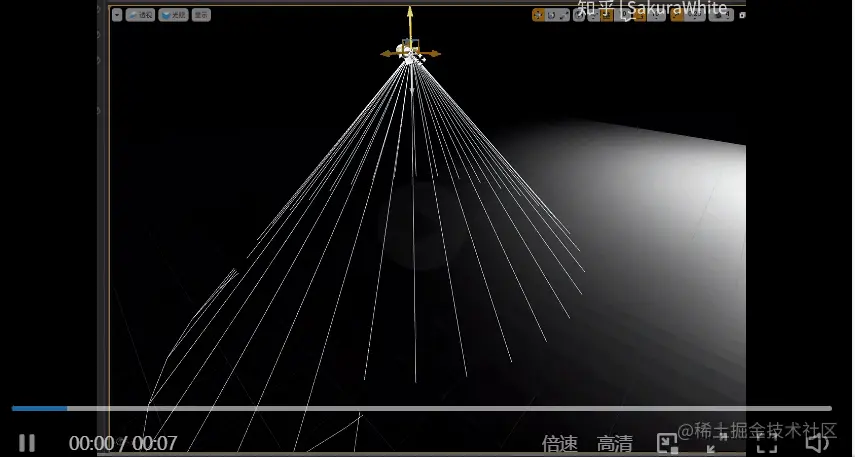Maximize or restore the viewport
Viewport: 855px width, 457px height.
click(x=742, y=15)
